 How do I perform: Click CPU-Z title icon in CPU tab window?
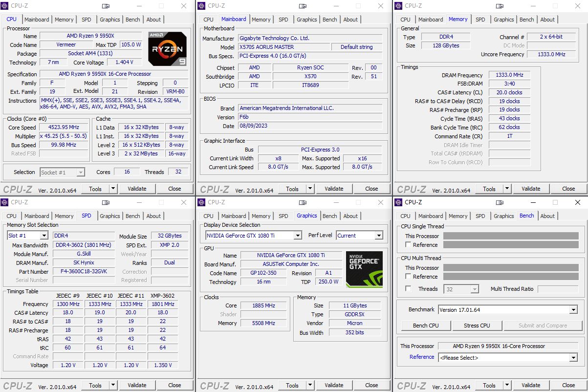pos(5,6)
